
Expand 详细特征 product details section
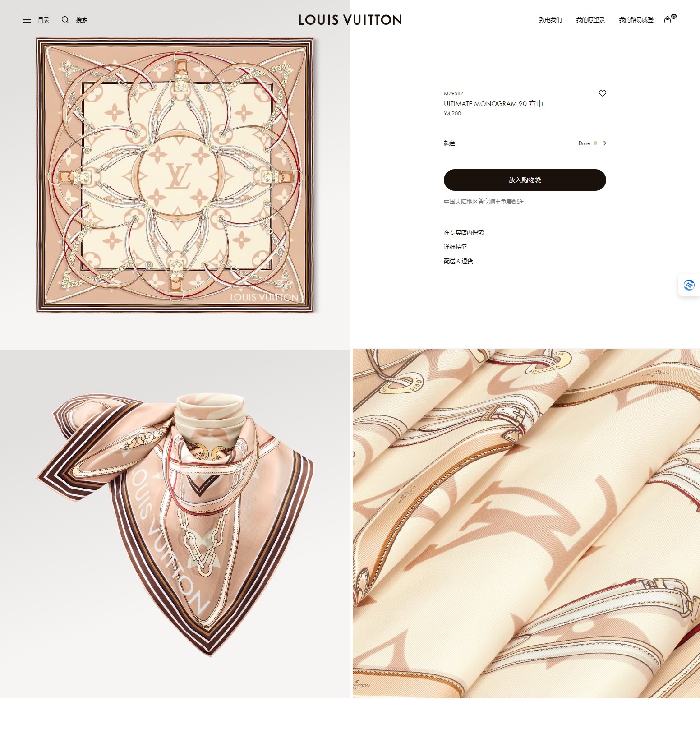[455, 247]
